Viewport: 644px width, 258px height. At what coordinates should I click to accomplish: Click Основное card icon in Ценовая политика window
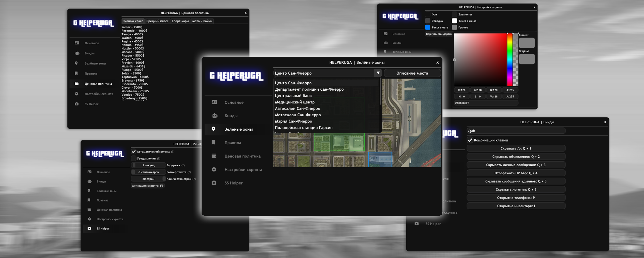pos(77,43)
